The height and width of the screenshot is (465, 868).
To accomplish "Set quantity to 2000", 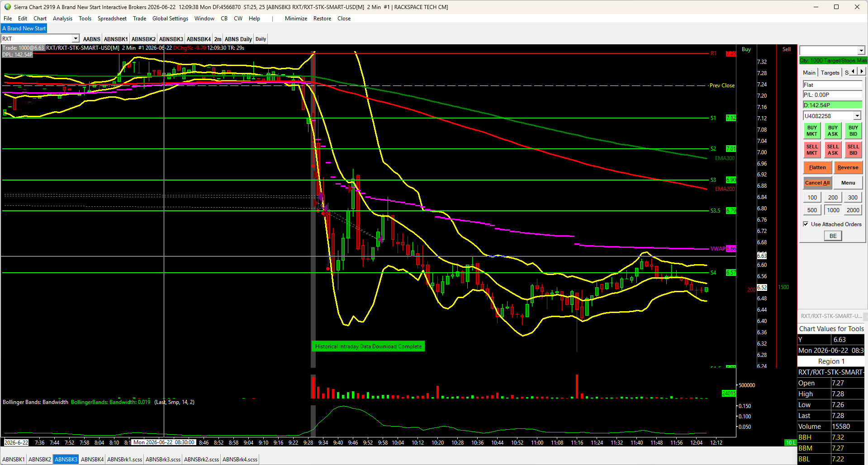I will (853, 210).
